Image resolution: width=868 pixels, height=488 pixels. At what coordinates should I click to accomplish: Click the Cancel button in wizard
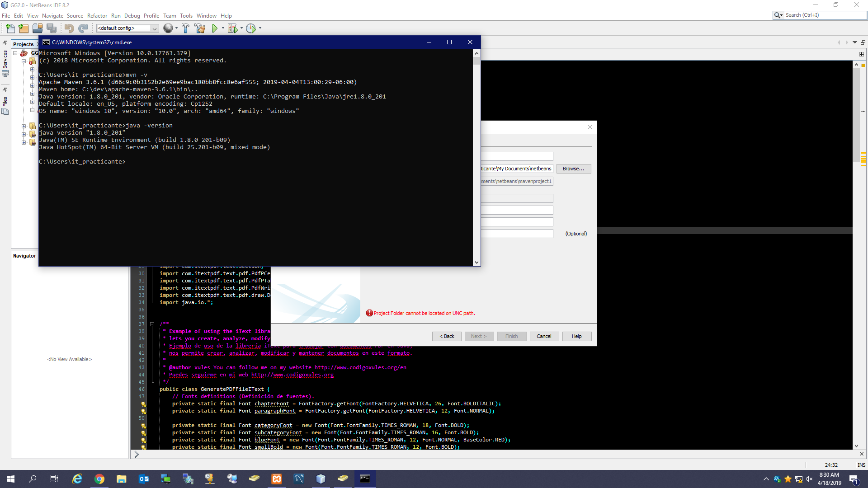click(544, 336)
